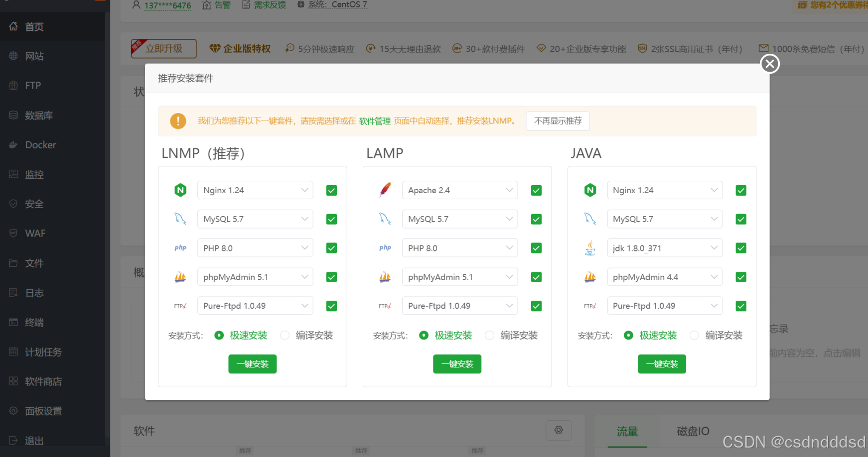868x457 pixels.
Task: Click the Java jdk icon in JAVA column
Action: [590, 248]
